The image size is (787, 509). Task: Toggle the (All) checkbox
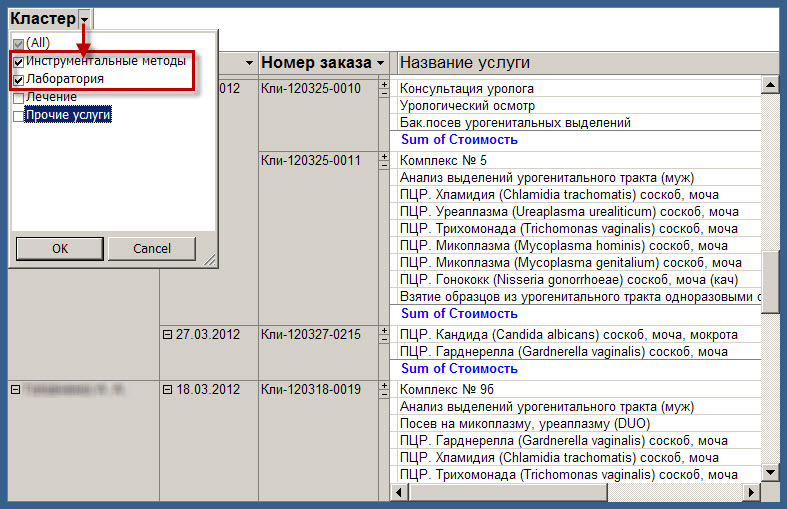[18, 44]
